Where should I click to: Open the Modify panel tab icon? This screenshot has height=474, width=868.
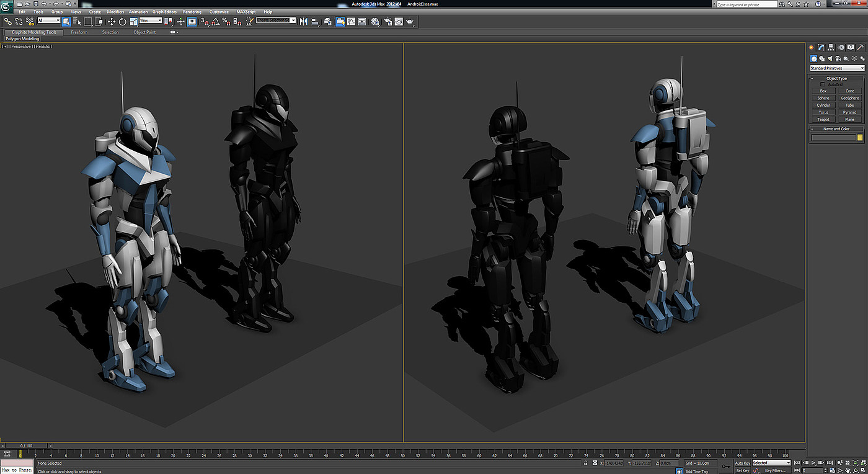click(x=821, y=47)
